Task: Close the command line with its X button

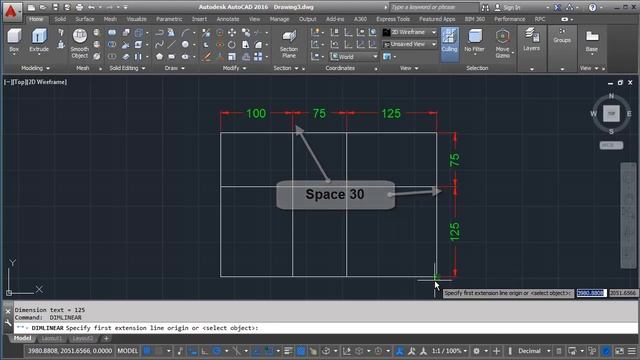Action: 8,311
